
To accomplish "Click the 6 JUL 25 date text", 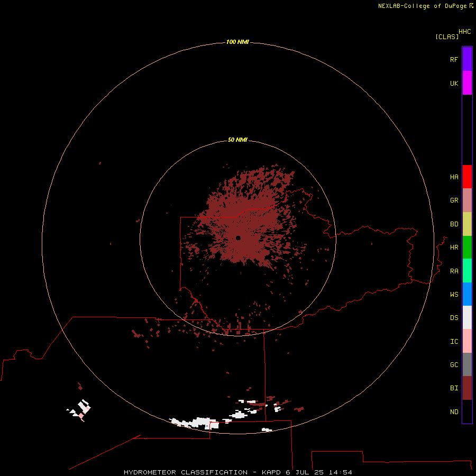I will pos(305,472).
